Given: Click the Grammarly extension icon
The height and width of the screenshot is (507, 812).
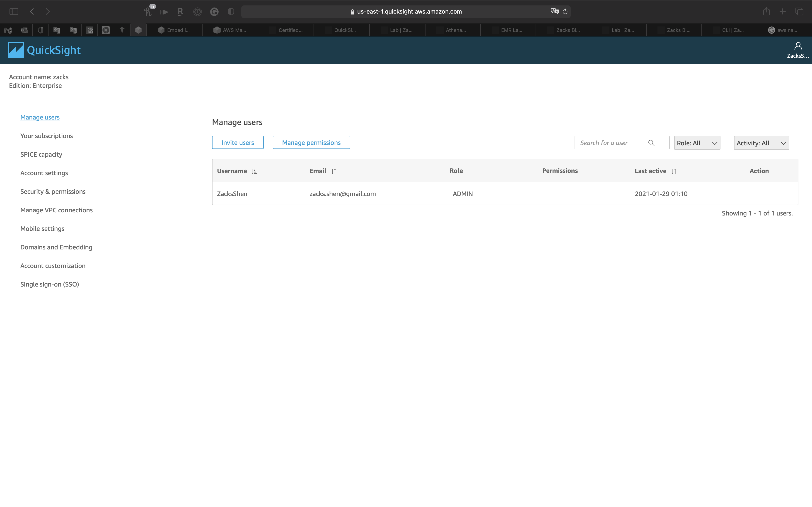Looking at the screenshot, I should pyautogui.click(x=214, y=12).
